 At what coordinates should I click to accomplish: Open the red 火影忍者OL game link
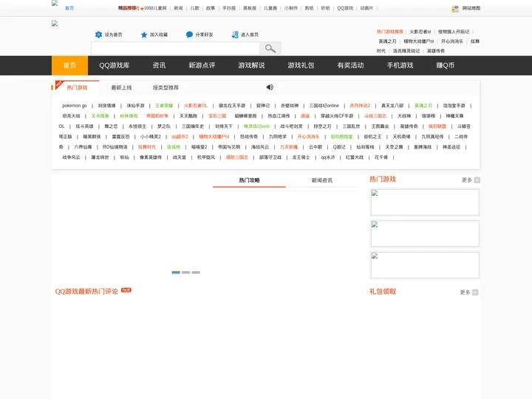[x=195, y=106]
